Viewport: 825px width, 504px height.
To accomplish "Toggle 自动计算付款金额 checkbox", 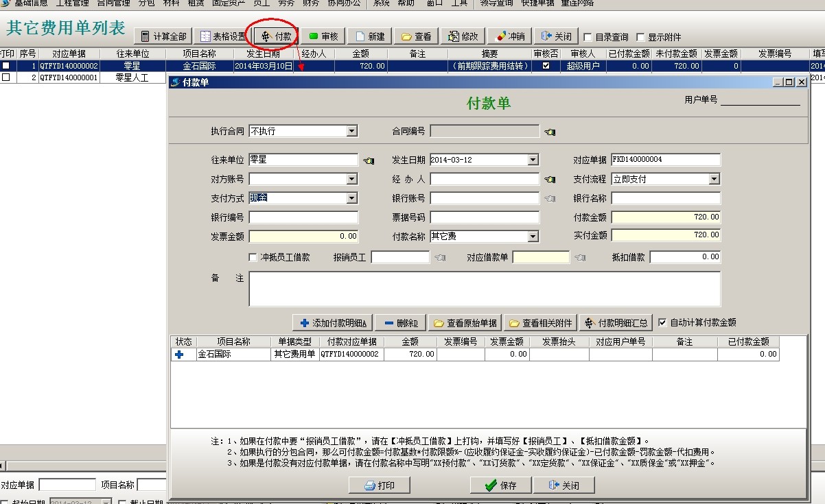I will pyautogui.click(x=662, y=322).
